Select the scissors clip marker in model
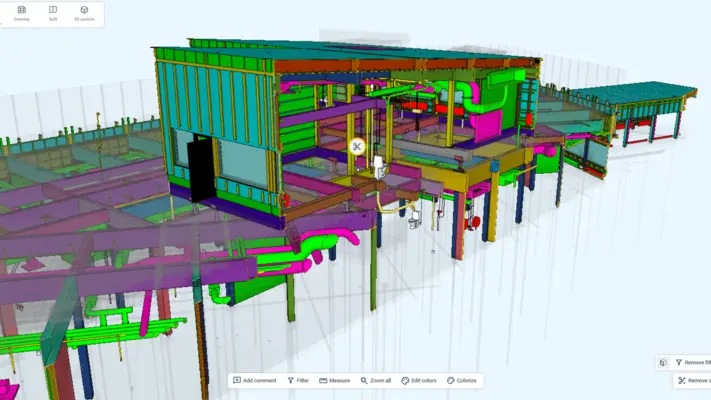 (x=355, y=146)
